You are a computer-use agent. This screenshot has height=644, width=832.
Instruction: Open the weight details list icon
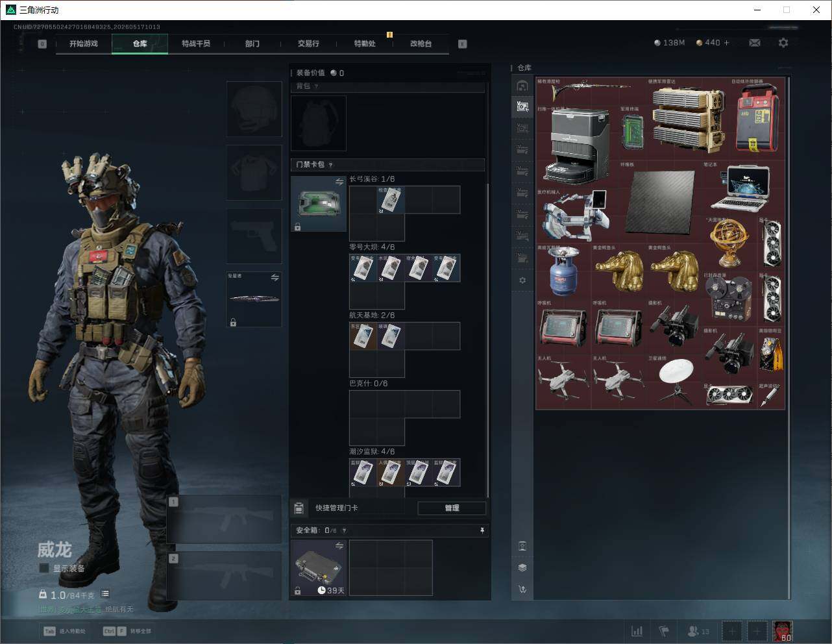[x=105, y=594]
